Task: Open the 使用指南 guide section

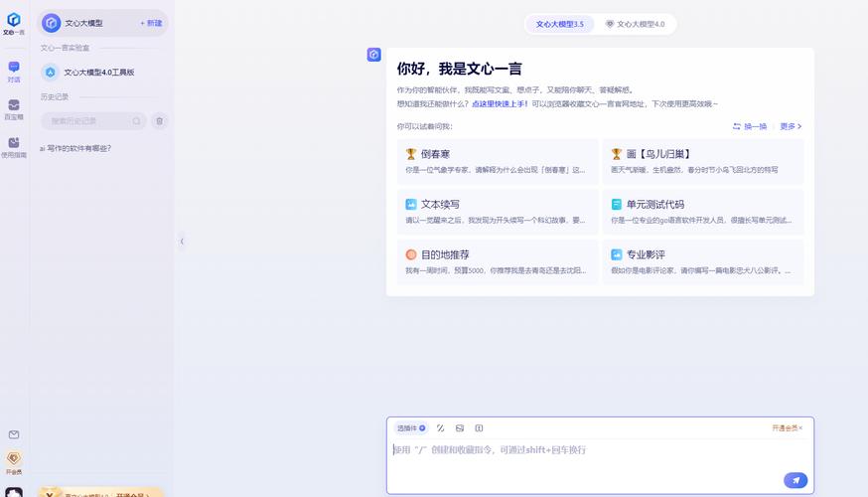Action: coord(14,147)
